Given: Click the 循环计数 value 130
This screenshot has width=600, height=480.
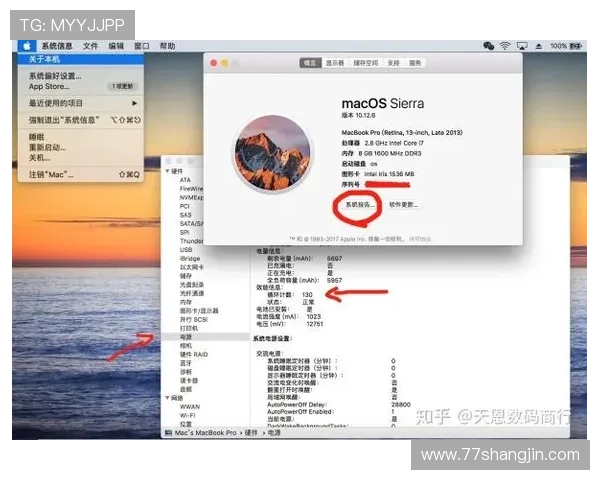Looking at the screenshot, I should pyautogui.click(x=307, y=295).
